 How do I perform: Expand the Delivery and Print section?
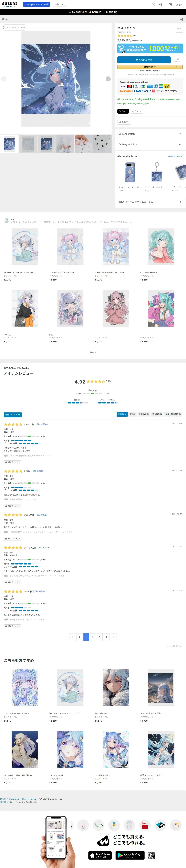(150, 144)
